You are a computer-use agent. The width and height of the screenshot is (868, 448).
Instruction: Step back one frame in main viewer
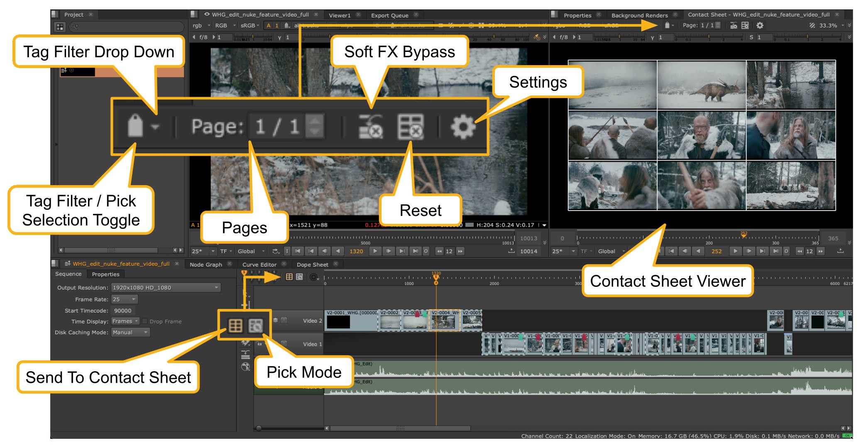tap(324, 251)
